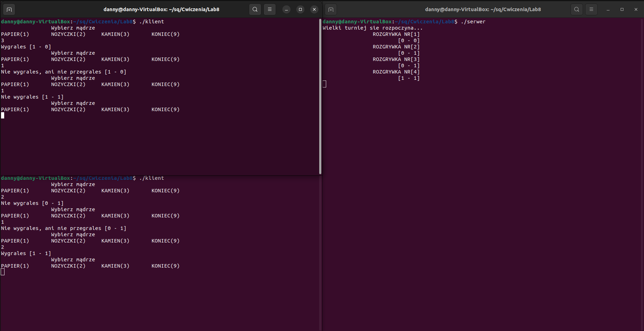Minimize the right serwer terminal window
The width and height of the screenshot is (644, 331).
pyautogui.click(x=608, y=9)
